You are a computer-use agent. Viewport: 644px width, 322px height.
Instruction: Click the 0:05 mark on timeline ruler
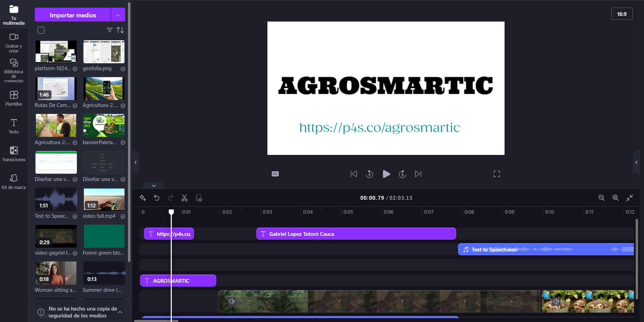(x=348, y=212)
